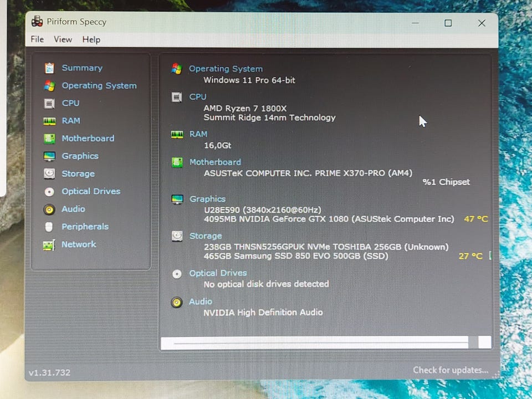
Task: Select Optical Drives in sidebar
Action: [91, 191]
